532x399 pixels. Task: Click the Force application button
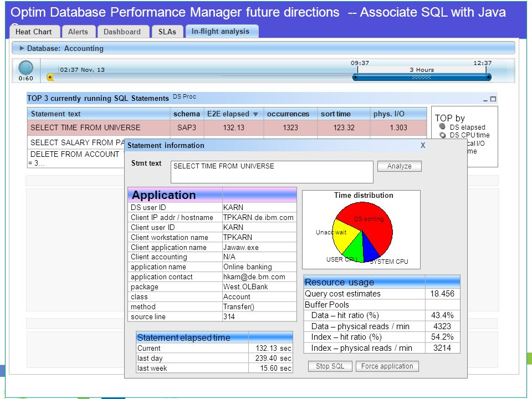pos(387,366)
